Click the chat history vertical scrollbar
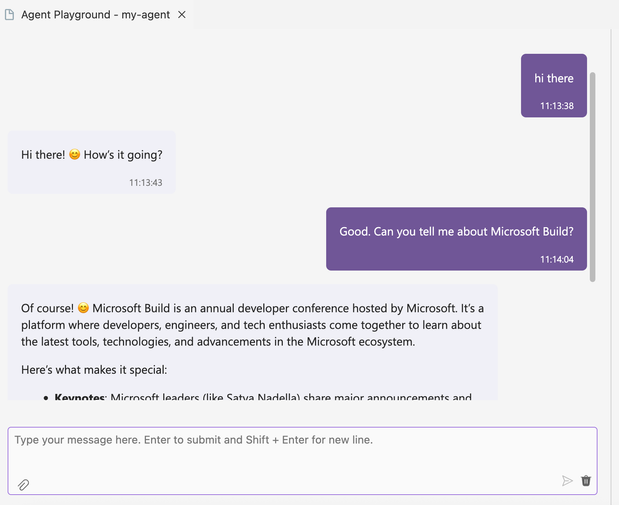Image resolution: width=619 pixels, height=505 pixels. [592, 175]
